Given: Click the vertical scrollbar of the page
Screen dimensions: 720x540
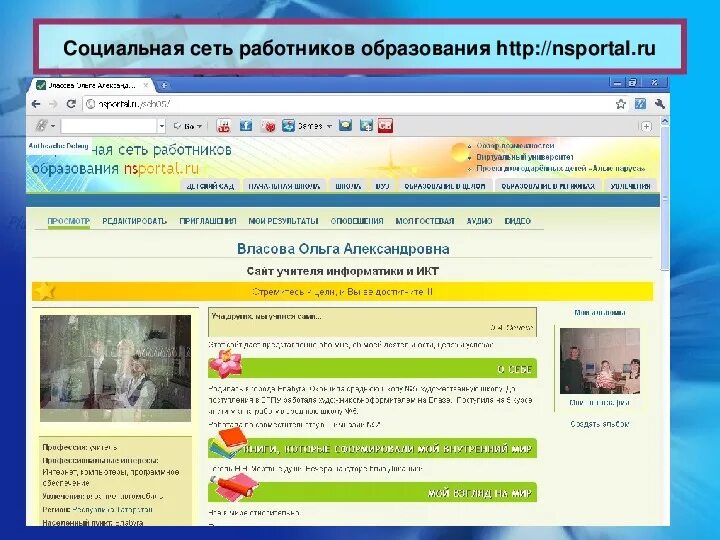Looking at the screenshot, I should click(664, 198).
